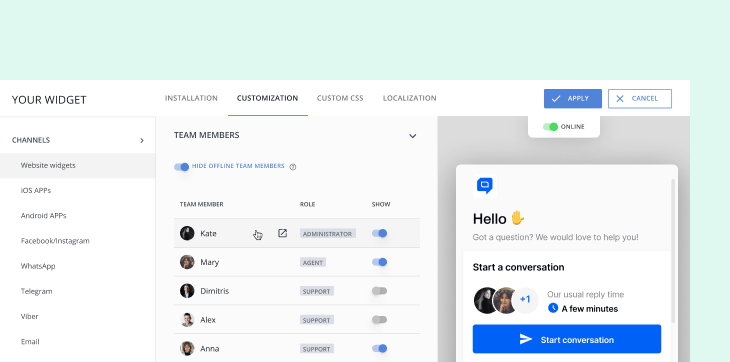Click the ADMINISTRATOR role tag for Kate

[x=328, y=234]
